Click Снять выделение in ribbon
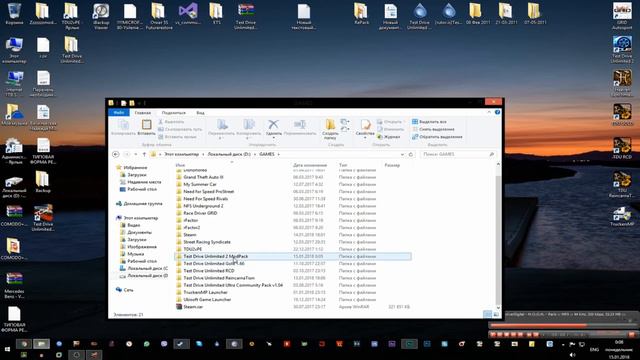This screenshot has width=640, height=360. [433, 129]
